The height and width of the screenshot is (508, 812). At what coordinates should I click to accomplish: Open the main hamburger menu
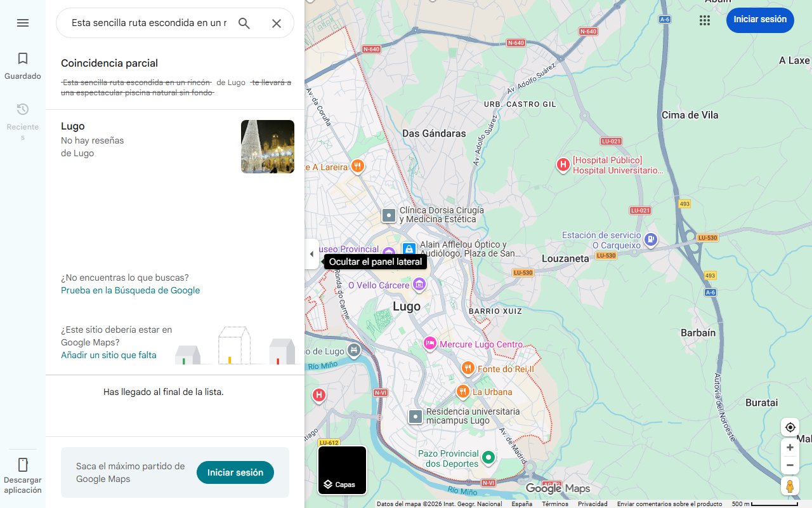coord(23,23)
